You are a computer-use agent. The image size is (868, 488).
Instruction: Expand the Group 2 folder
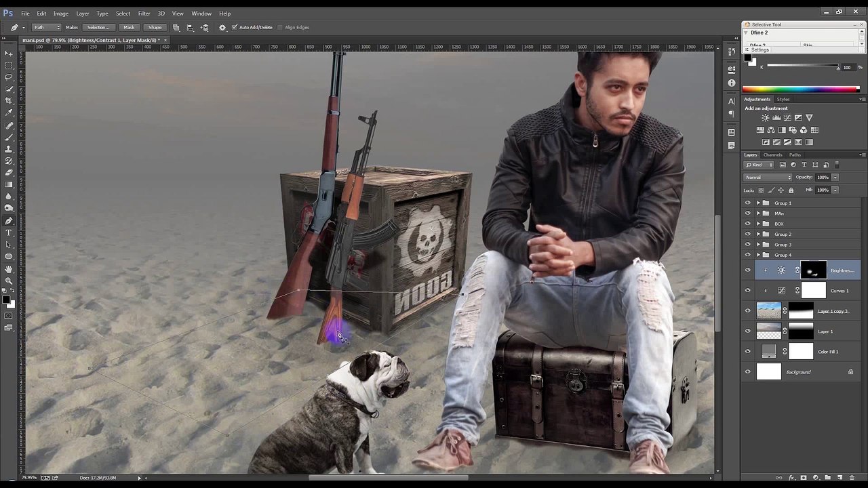pyautogui.click(x=758, y=234)
